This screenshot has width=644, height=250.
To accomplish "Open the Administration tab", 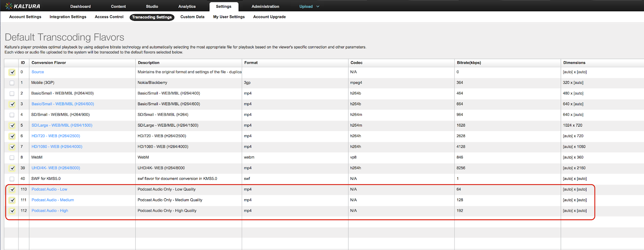I will point(265,6).
